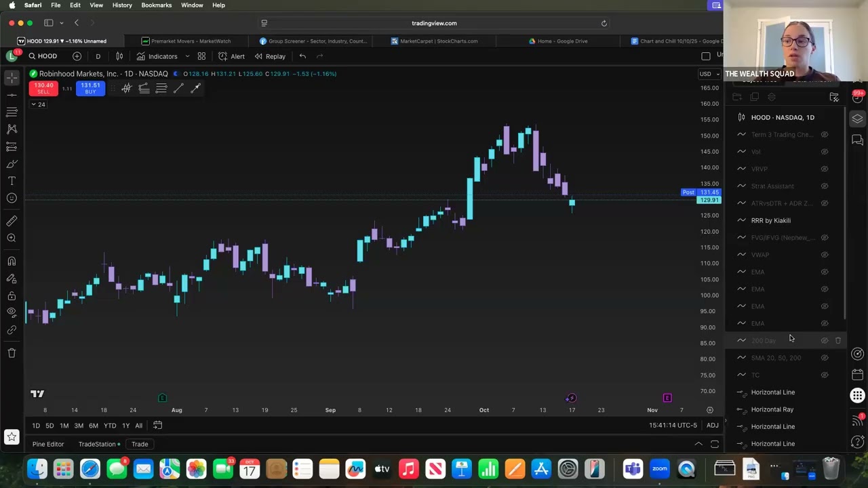This screenshot has width=868, height=488.
Task: Switch to Premarket Movers MarketWatch tab
Action: click(x=186, y=41)
